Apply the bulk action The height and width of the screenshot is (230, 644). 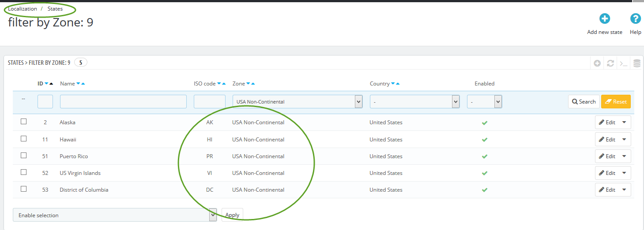click(x=232, y=215)
